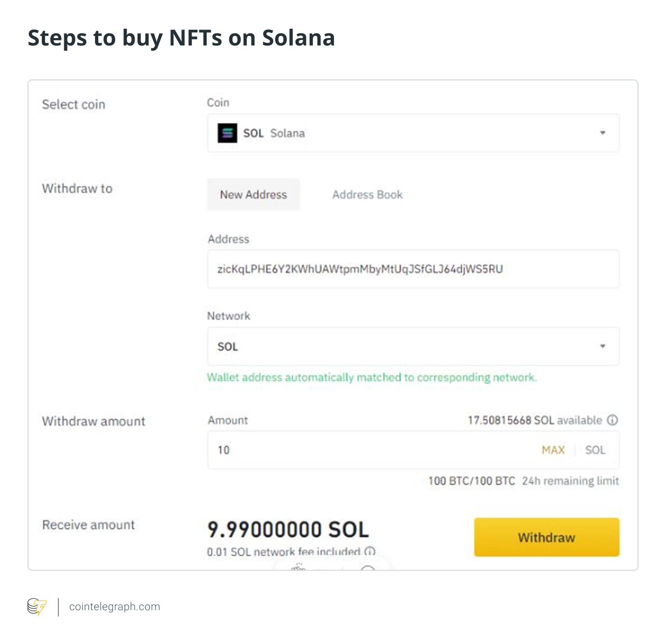Open the Coin dropdown arrow

tap(603, 133)
